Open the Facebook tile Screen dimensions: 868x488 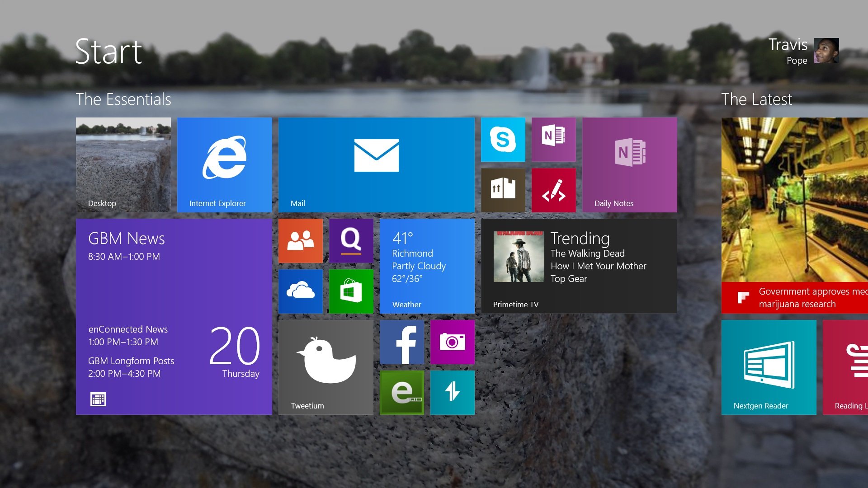tap(402, 342)
